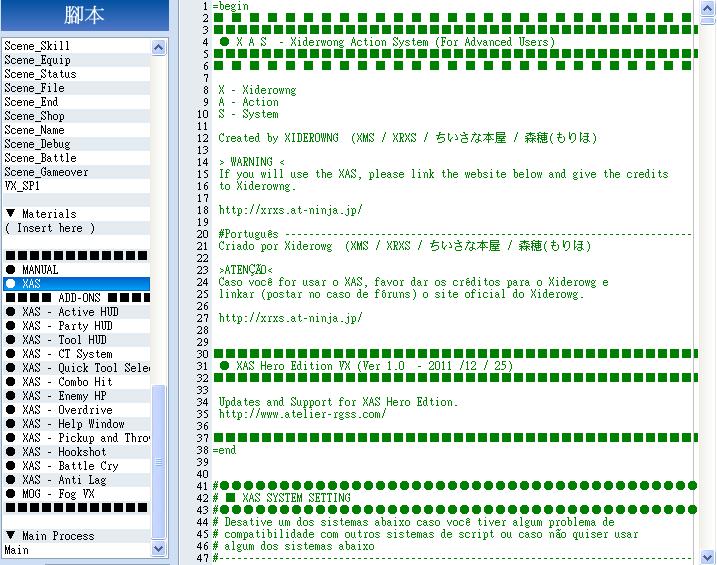Click the 'Updates and Support' line 34
Viewport: 717px width, 565px height.
click(x=338, y=402)
